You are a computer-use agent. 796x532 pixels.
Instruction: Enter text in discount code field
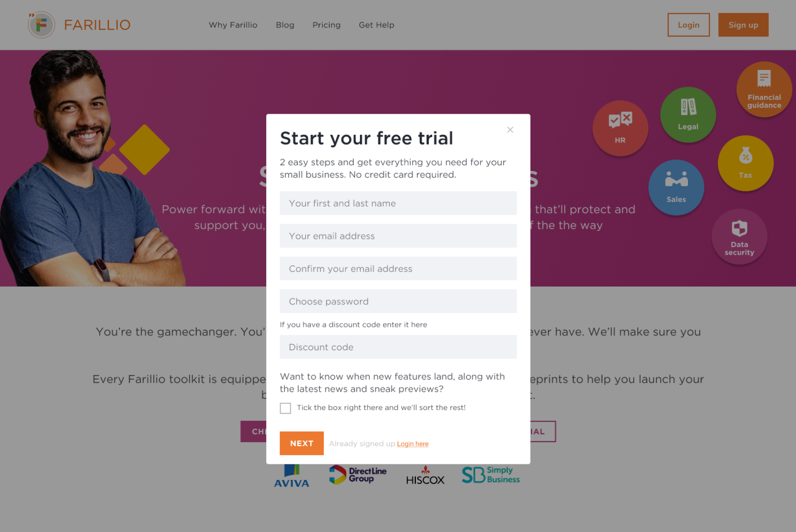(x=398, y=347)
